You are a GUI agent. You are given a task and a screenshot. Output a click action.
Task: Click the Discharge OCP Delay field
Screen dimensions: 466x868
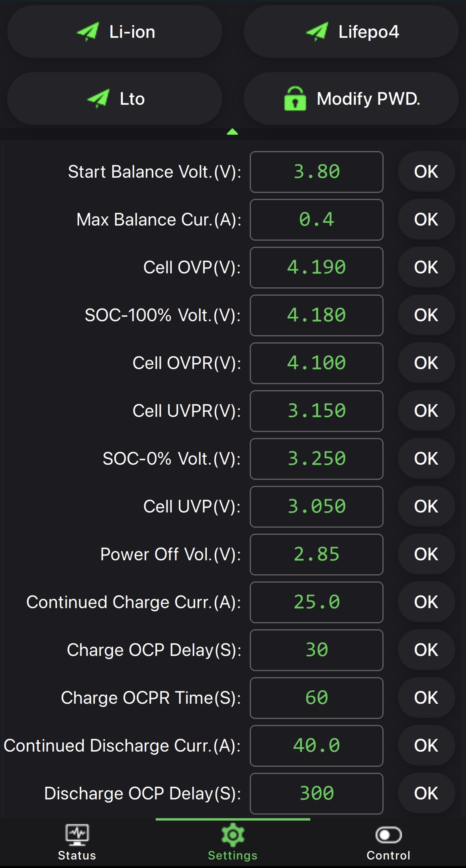point(317,793)
